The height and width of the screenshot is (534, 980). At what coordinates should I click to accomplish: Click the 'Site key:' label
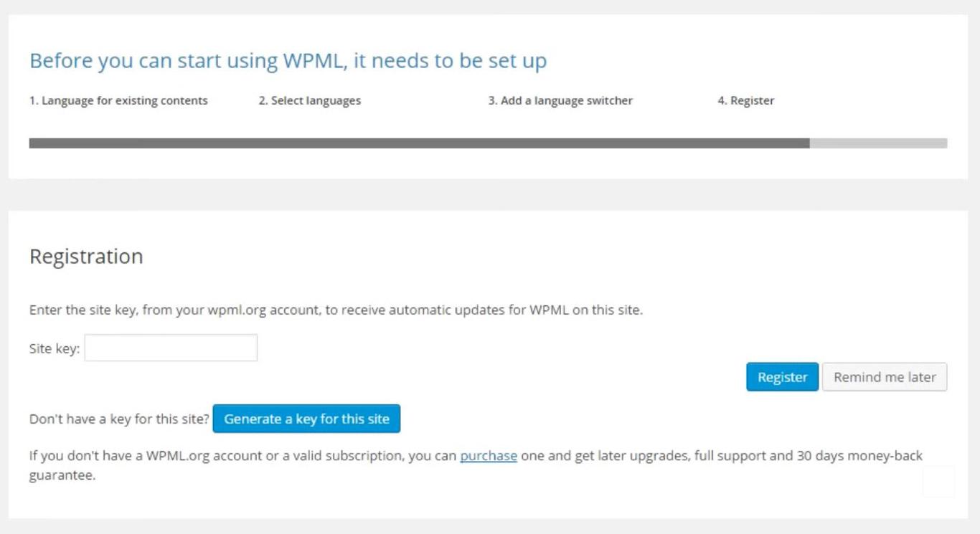[x=55, y=349]
